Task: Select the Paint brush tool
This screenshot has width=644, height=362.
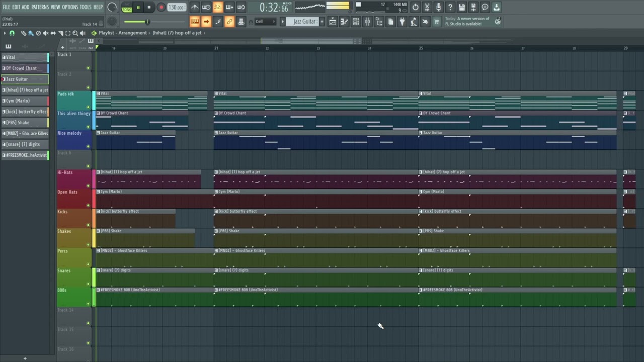Action: click(31, 33)
